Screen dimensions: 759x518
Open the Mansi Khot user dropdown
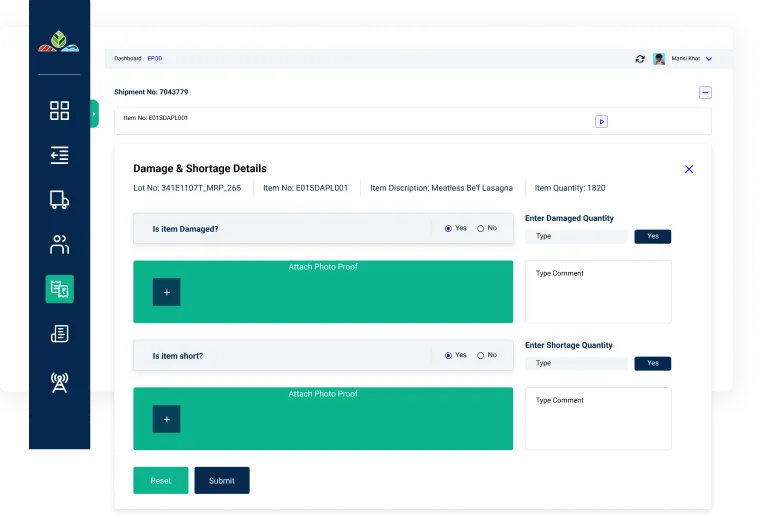[x=708, y=59]
